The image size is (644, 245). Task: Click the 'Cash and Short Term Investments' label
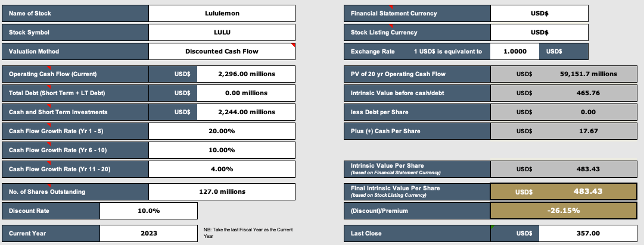[x=76, y=112]
